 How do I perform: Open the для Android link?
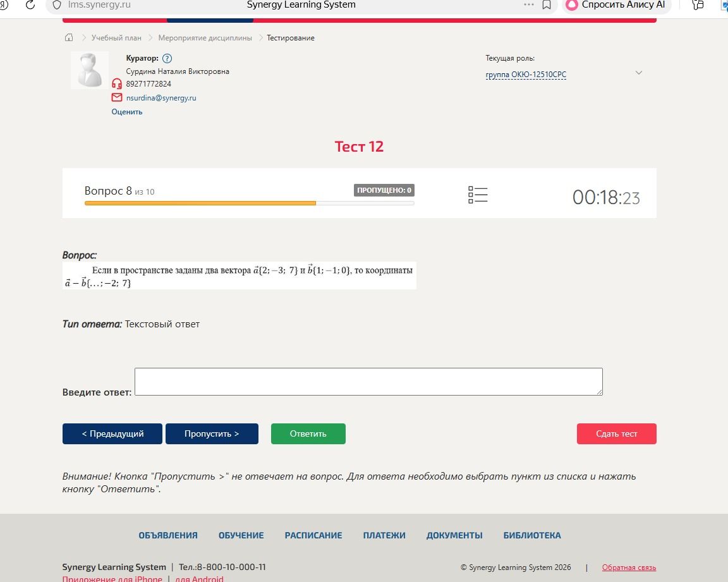coord(199,578)
